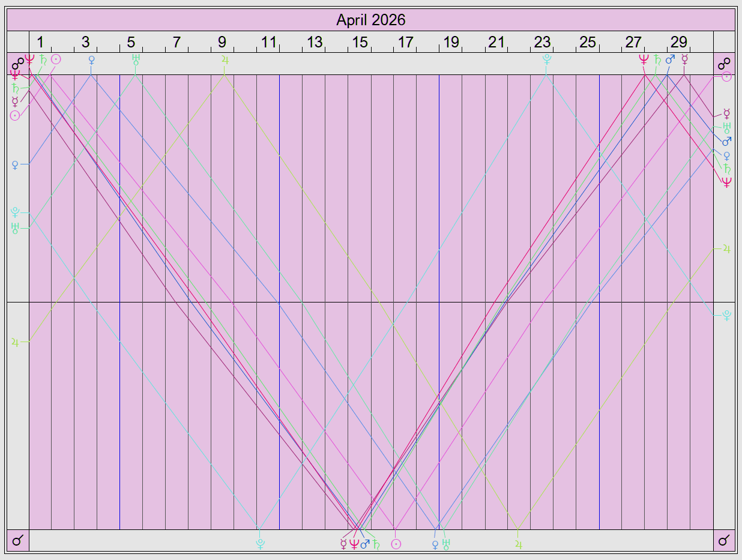
Task: Select the Pluto glyph in the top opposition row
Action: click(x=546, y=59)
